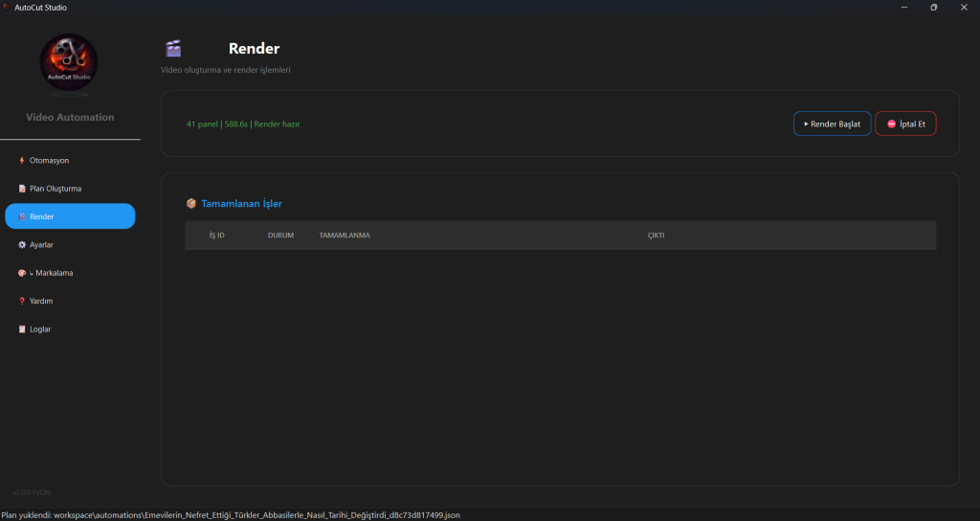
Task: Click the clipboard icon for Loglar
Action: click(x=22, y=329)
